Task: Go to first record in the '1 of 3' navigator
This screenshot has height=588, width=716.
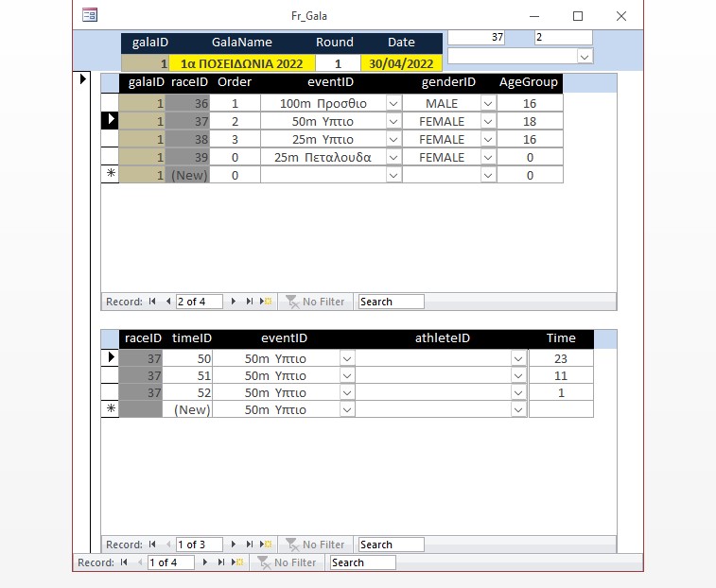Action: [x=152, y=545]
